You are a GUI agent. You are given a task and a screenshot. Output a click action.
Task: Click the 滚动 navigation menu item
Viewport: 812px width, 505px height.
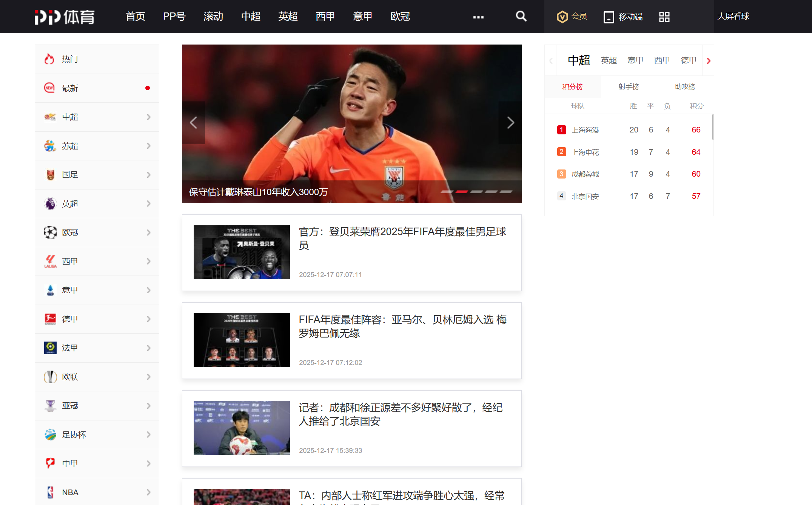(213, 17)
